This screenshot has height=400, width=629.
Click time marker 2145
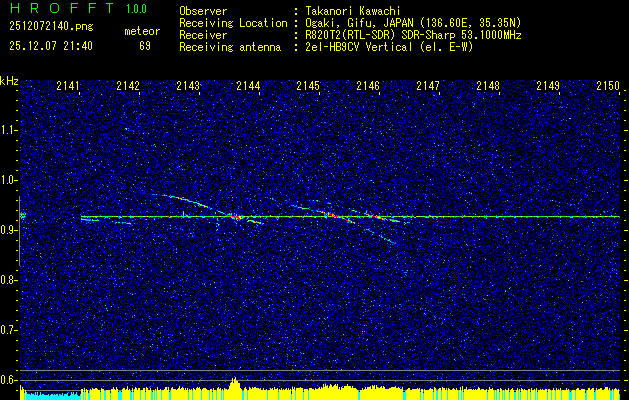tap(308, 86)
